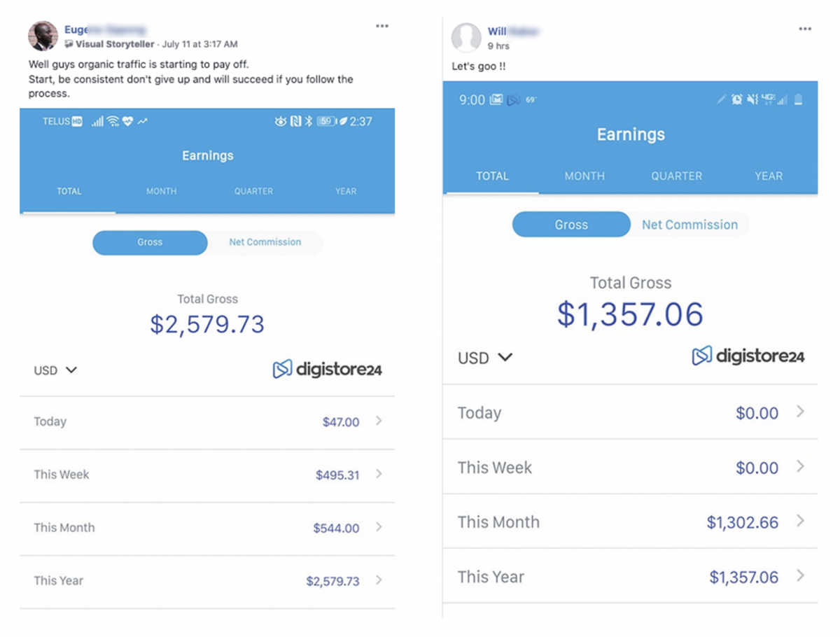This screenshot has height=637, width=840.
Task: Open three-dot menu on Will's post
Action: [805, 29]
